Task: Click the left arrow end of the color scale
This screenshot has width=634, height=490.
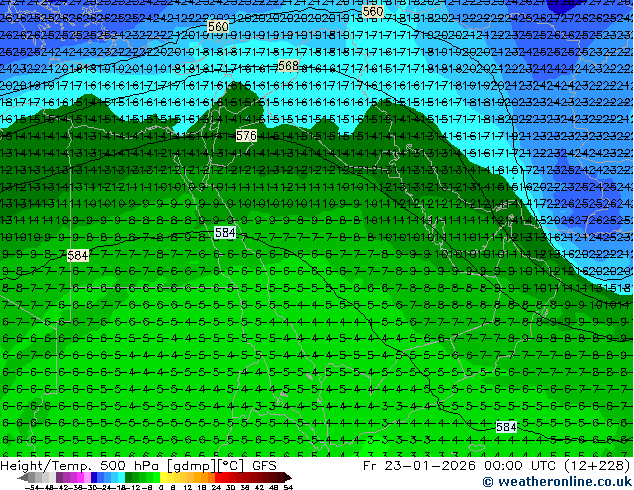Action: [23, 477]
